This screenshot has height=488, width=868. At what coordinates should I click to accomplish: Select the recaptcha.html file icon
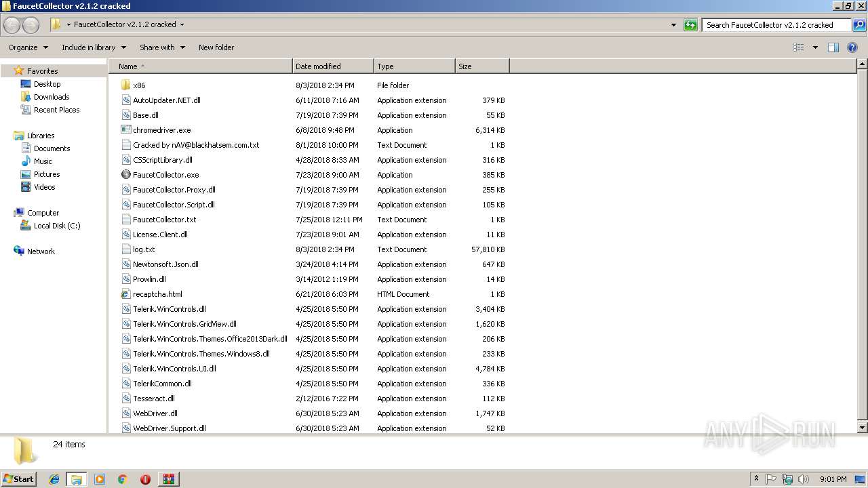(x=125, y=294)
